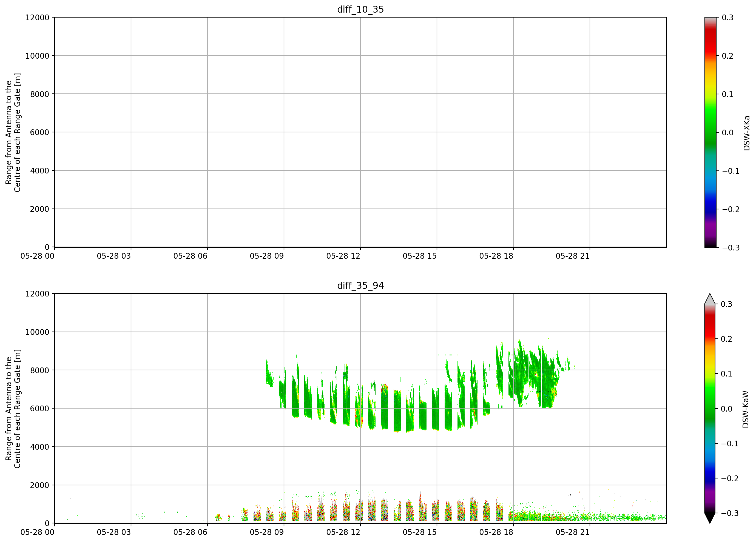The width and height of the screenshot is (756, 542).
Task: Click '05-28 15' time label under diff_35_94
Action: [x=420, y=532]
